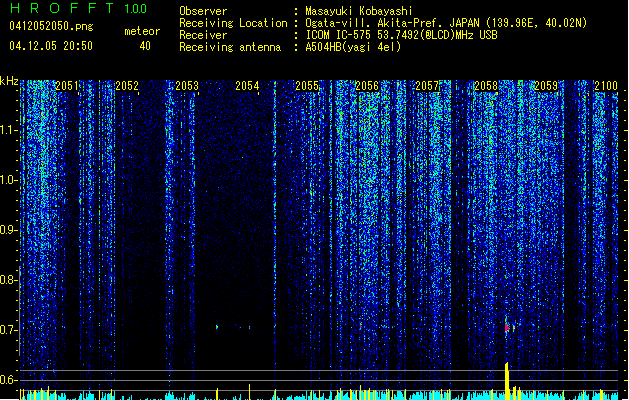Click receiver value ICOM IC-575 53.7492 MHz
The width and height of the screenshot is (629, 400).
pos(401,35)
